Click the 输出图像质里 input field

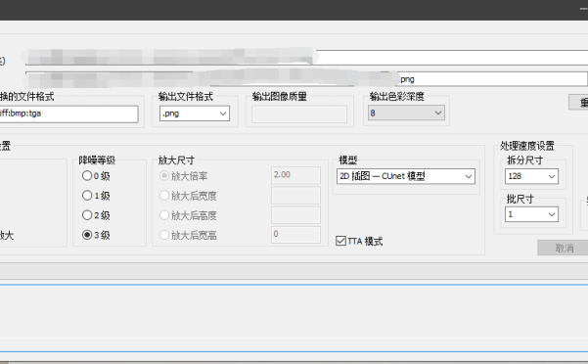299,114
